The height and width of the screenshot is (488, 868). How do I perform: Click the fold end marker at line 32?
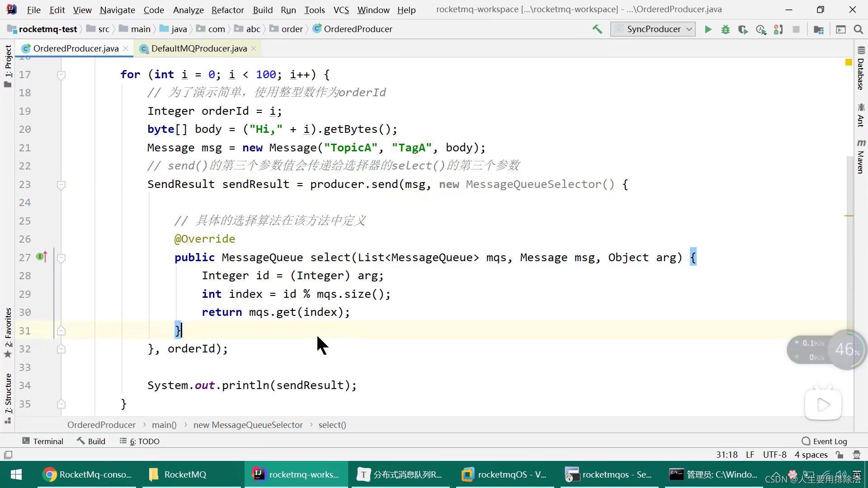point(61,349)
